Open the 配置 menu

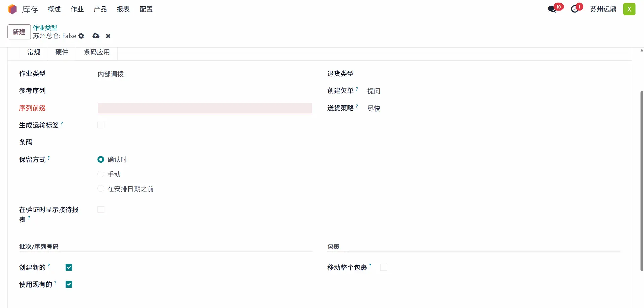[146, 9]
